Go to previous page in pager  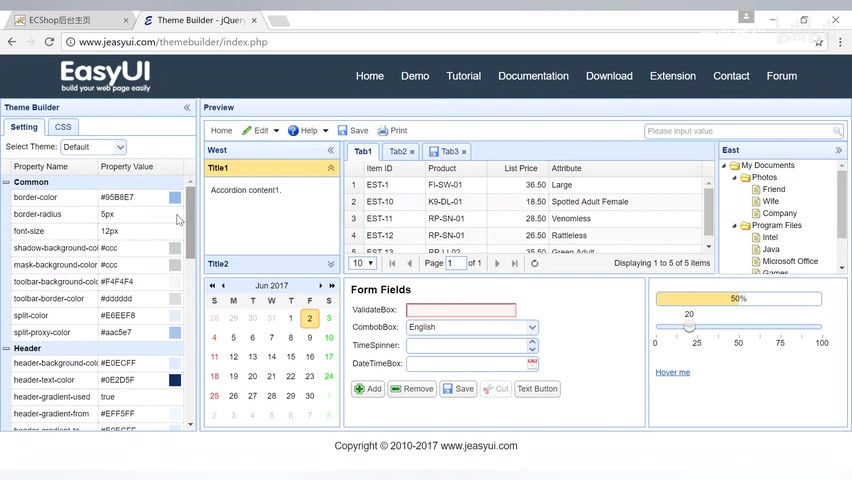409,264
